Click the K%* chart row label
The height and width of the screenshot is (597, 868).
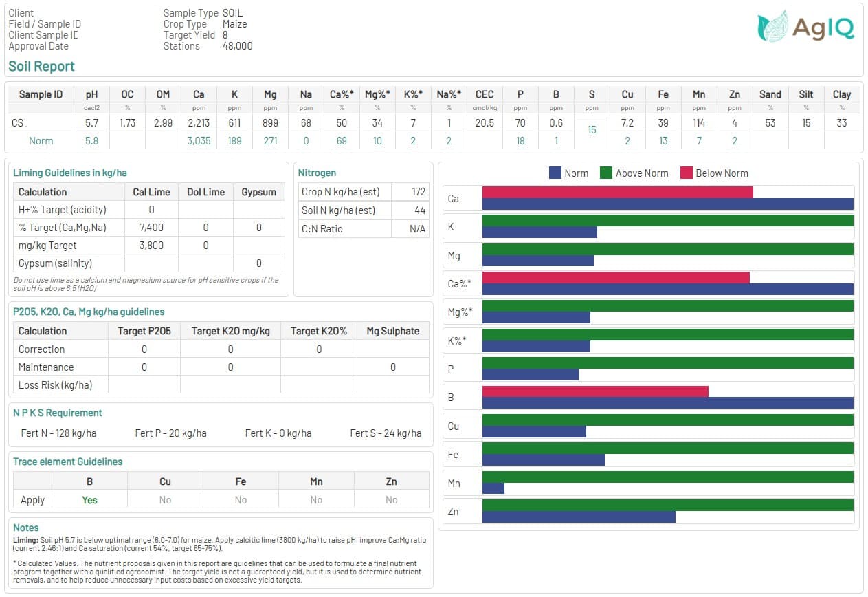pos(458,341)
